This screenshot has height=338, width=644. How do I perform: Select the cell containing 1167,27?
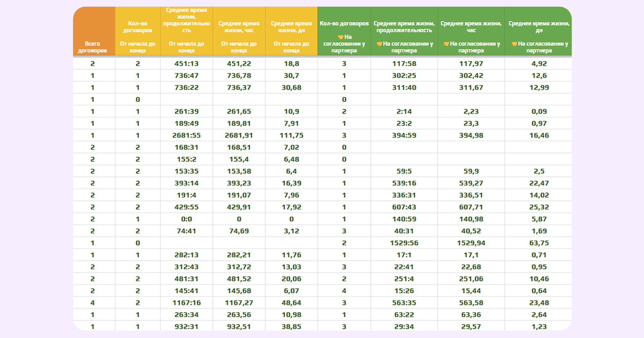pos(239,303)
